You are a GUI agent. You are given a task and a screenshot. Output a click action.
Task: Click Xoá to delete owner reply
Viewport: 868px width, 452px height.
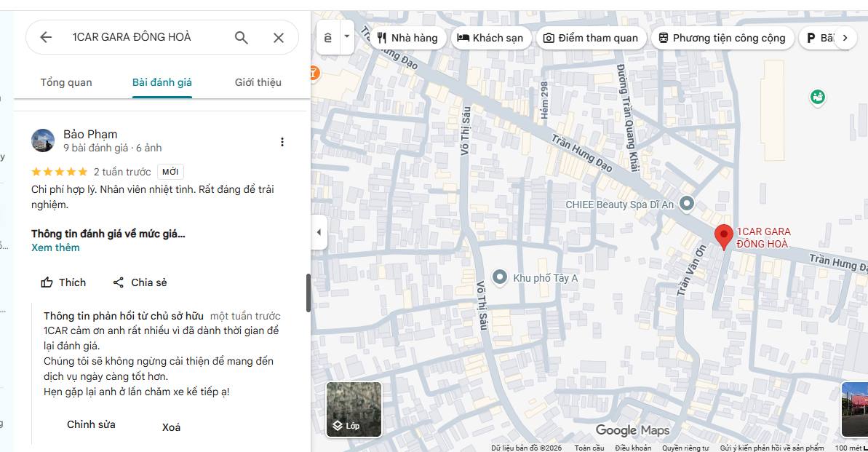click(171, 427)
